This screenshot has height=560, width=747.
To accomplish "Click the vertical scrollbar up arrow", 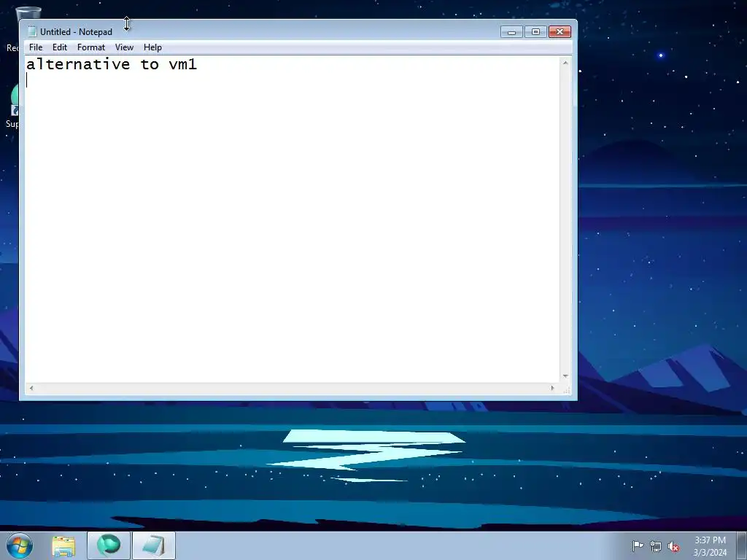I will (565, 63).
